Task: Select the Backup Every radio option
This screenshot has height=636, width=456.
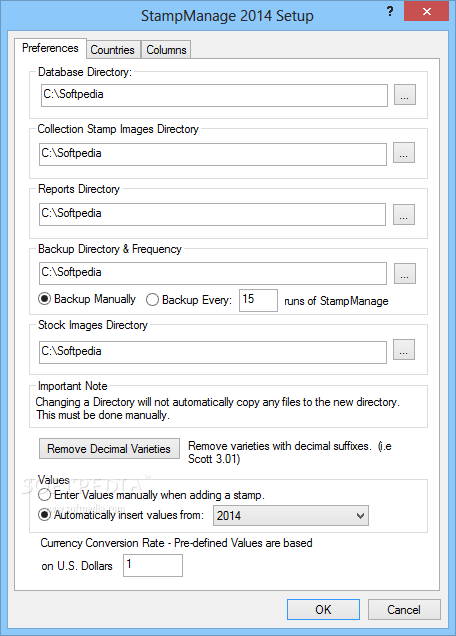Action: pyautogui.click(x=189, y=300)
